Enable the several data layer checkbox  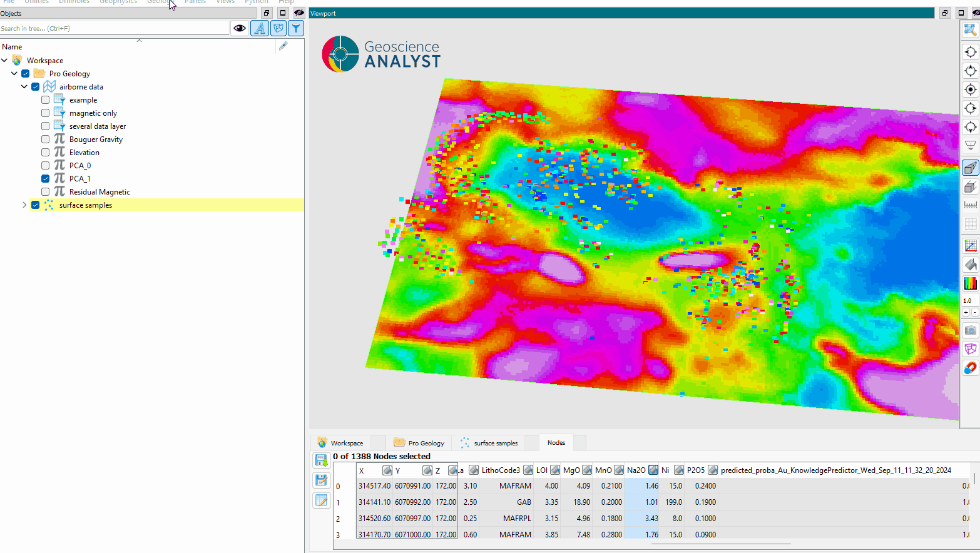click(46, 126)
